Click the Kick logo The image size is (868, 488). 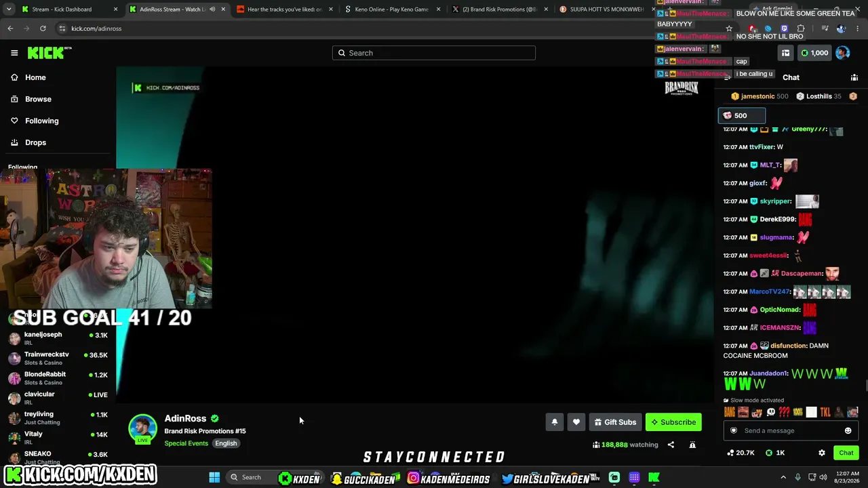50,53
